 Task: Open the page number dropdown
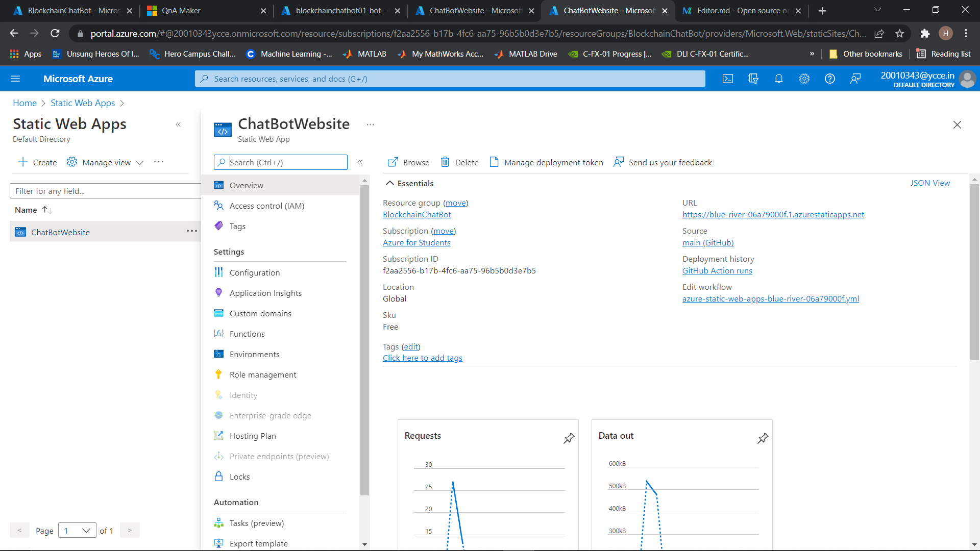[x=78, y=531]
